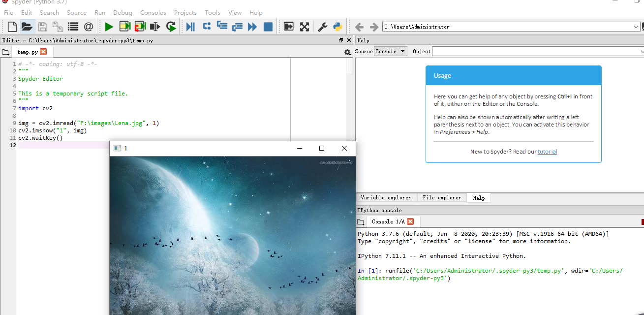Open the Tools menu
The image size is (644, 315).
click(213, 12)
